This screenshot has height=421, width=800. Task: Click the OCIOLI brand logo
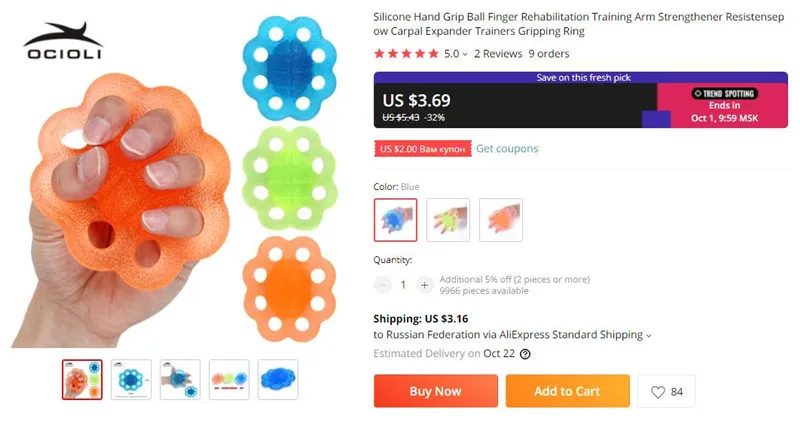click(63, 41)
